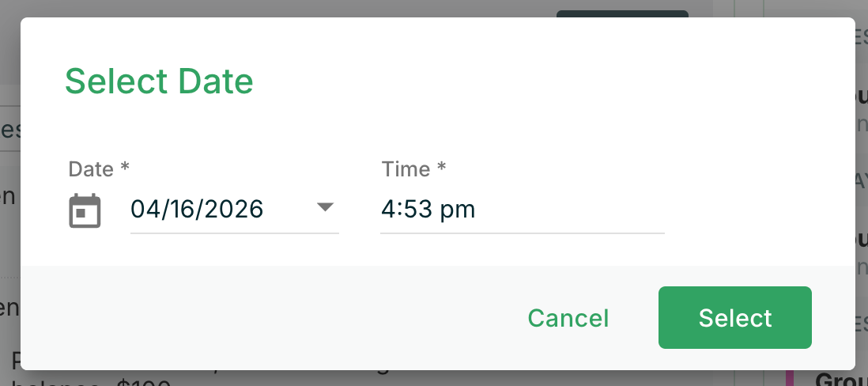The image size is (868, 386).
Task: Click the 04/16/2026 date text
Action: [197, 210]
